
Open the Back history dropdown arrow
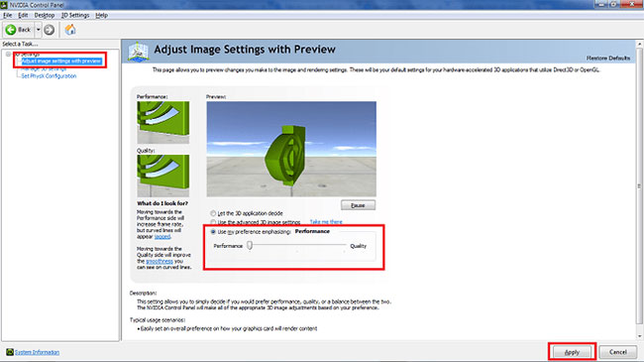[39, 30]
